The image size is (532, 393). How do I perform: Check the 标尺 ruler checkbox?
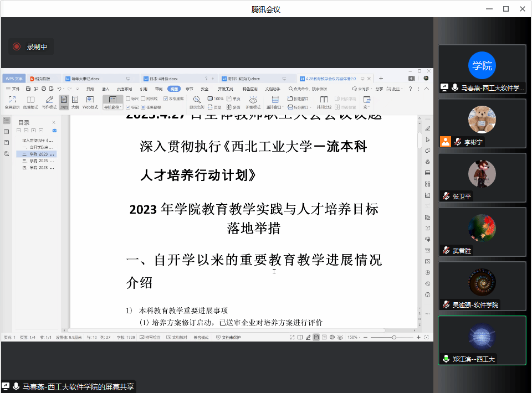pyautogui.click(x=129, y=99)
